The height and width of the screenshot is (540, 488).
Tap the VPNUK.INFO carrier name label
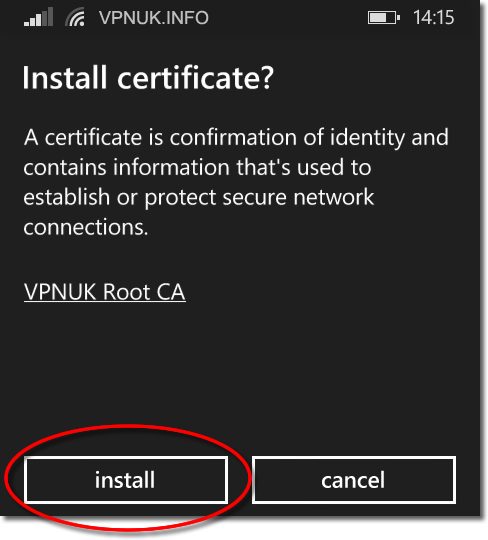(x=154, y=18)
